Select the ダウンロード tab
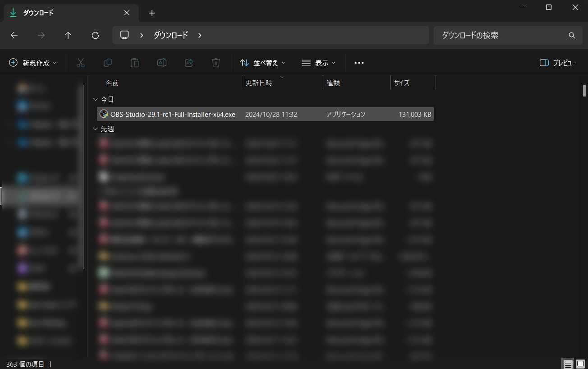The image size is (588, 369). pyautogui.click(x=72, y=13)
